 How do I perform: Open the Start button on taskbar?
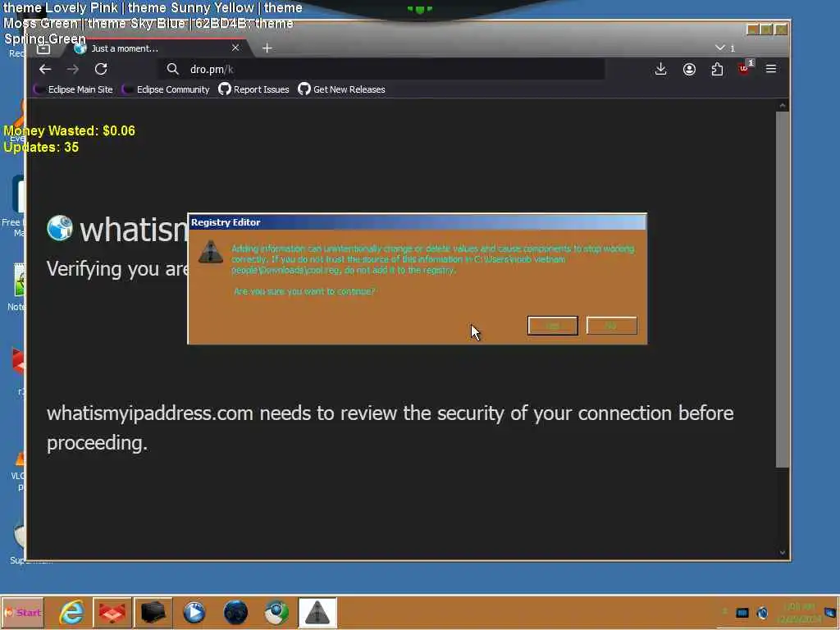23,612
